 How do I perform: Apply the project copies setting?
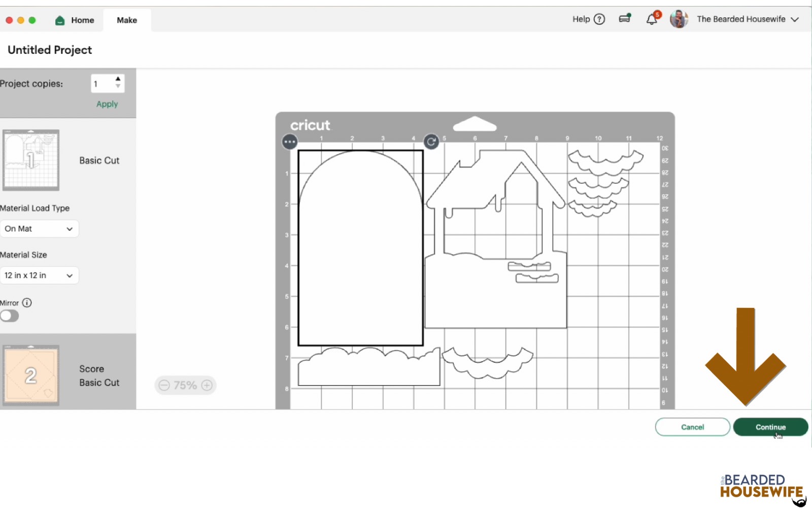click(107, 104)
